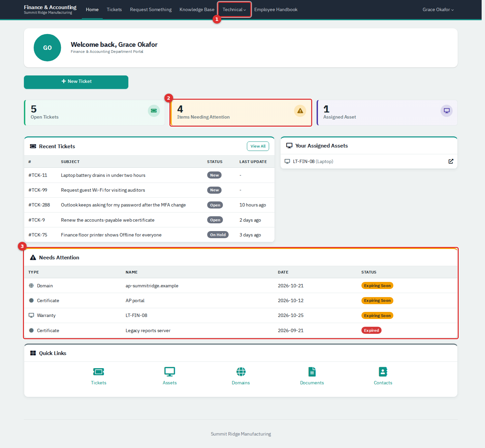Open the 1 Assigned Asset card
Screen dimensions: 485x448
[x=387, y=113]
